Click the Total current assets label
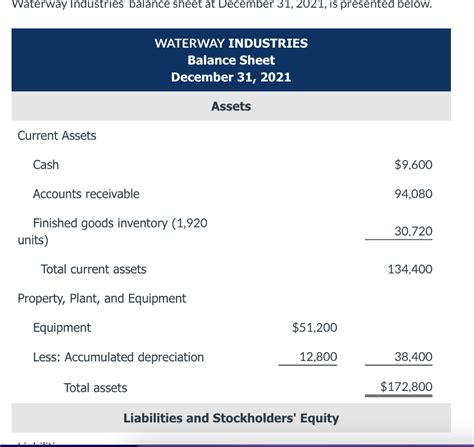 coord(93,269)
